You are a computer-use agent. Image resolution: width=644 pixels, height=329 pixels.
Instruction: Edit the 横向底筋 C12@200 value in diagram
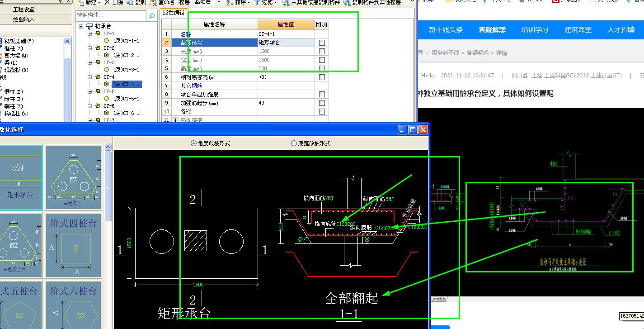point(346,224)
